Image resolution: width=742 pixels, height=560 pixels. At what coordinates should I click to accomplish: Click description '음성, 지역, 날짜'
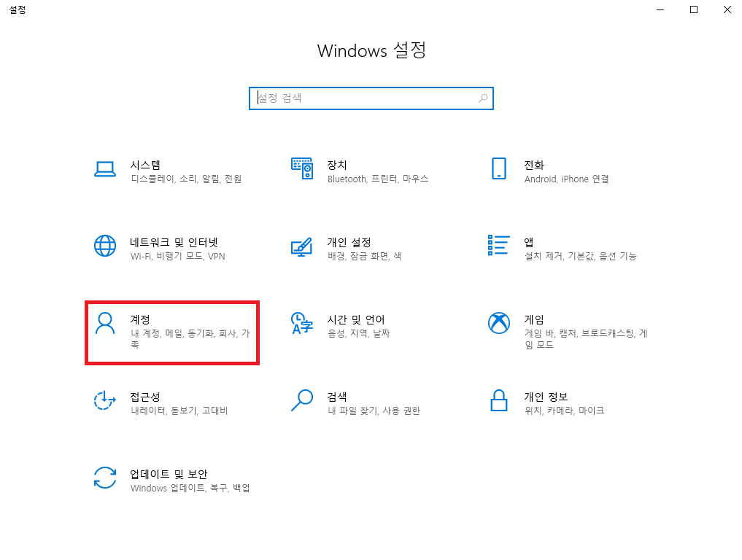coord(359,333)
